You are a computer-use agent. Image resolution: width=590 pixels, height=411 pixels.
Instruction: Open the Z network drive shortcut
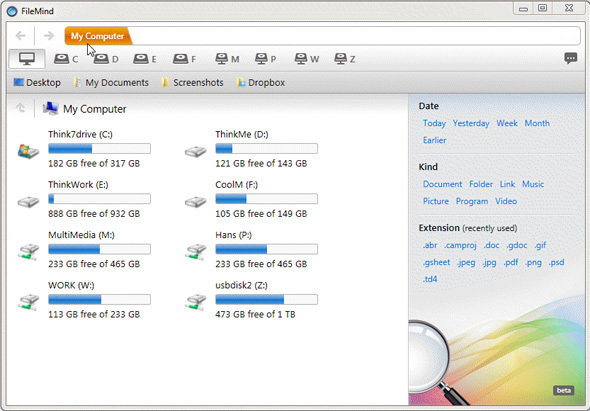pyautogui.click(x=341, y=59)
